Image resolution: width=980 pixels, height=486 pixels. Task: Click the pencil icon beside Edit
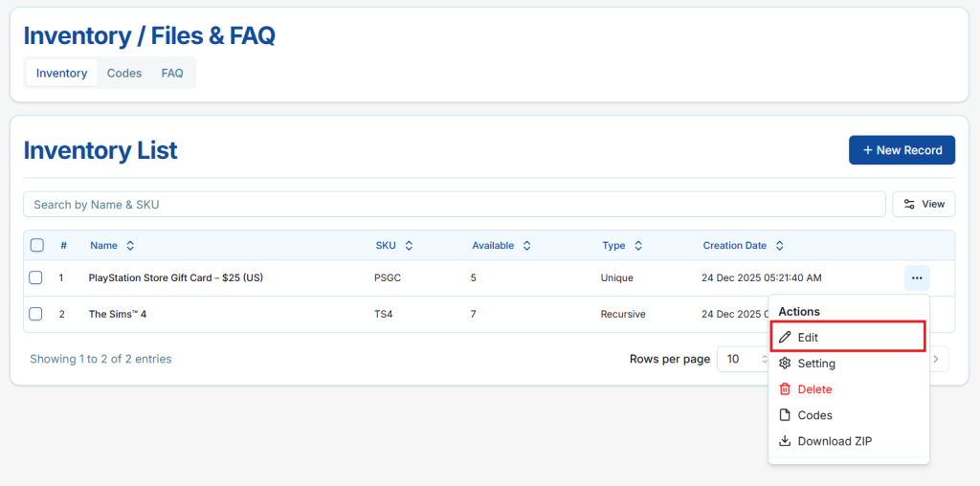coord(785,338)
